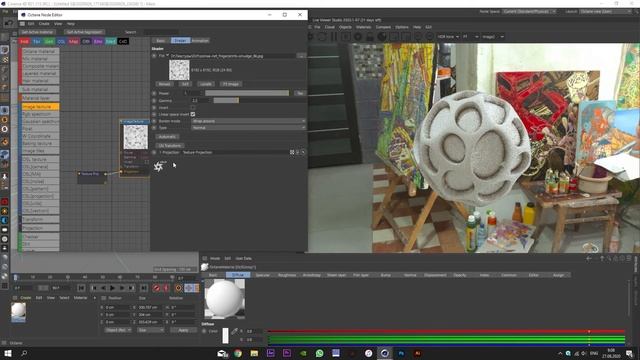640x360 pixels.
Task: Click the node Search input field
Action: click(161, 32)
